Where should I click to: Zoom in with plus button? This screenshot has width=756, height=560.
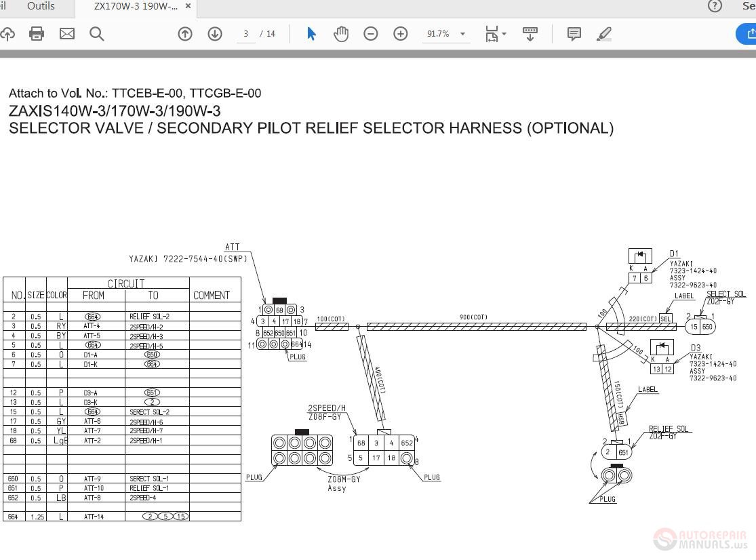click(x=401, y=34)
